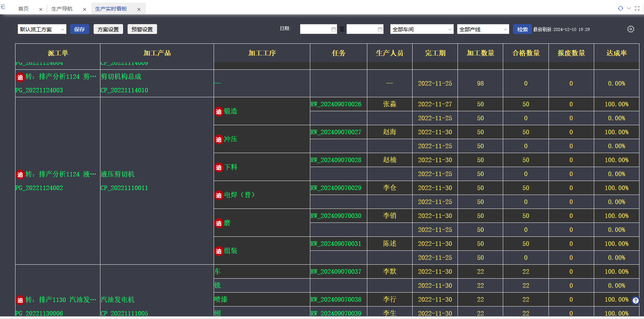
Task: Click worker name 张淼
Action: (390, 104)
